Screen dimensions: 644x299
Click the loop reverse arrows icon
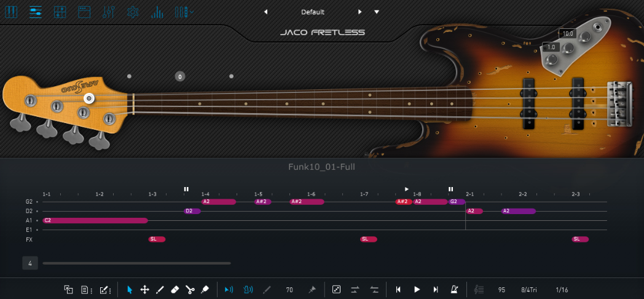point(374,290)
